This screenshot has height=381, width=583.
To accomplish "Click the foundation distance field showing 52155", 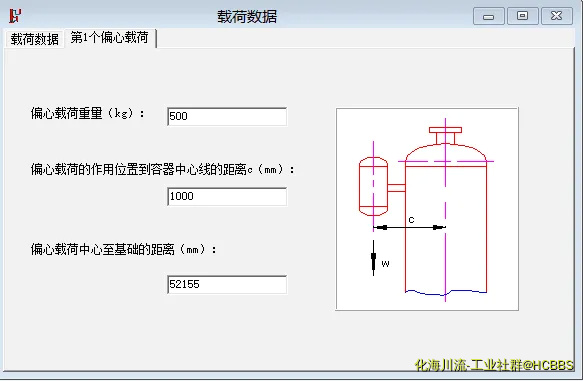I will [227, 285].
